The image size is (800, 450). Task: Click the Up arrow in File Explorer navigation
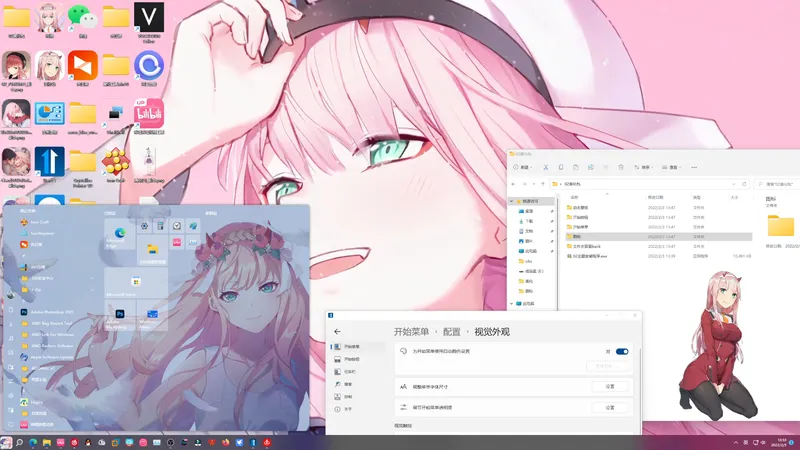click(543, 184)
